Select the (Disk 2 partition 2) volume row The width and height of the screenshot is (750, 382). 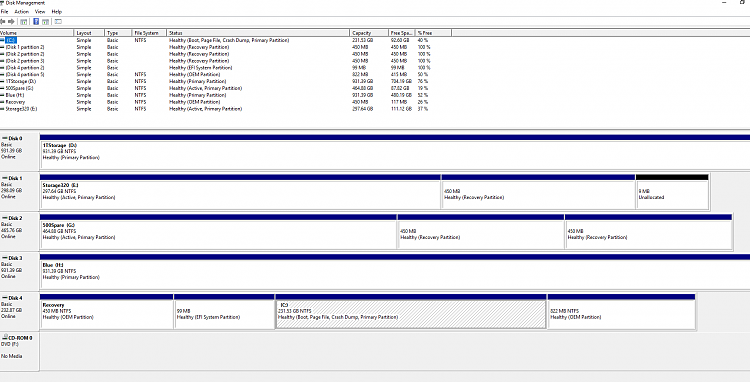click(x=226, y=54)
